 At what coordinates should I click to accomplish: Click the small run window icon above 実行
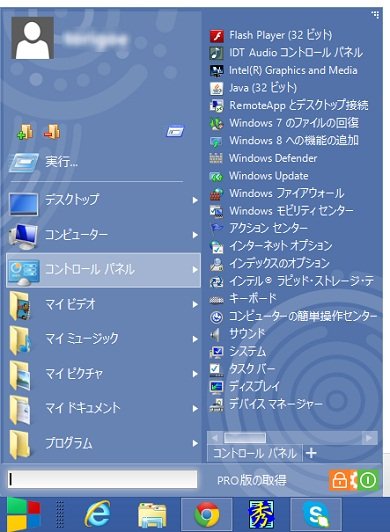[x=175, y=131]
